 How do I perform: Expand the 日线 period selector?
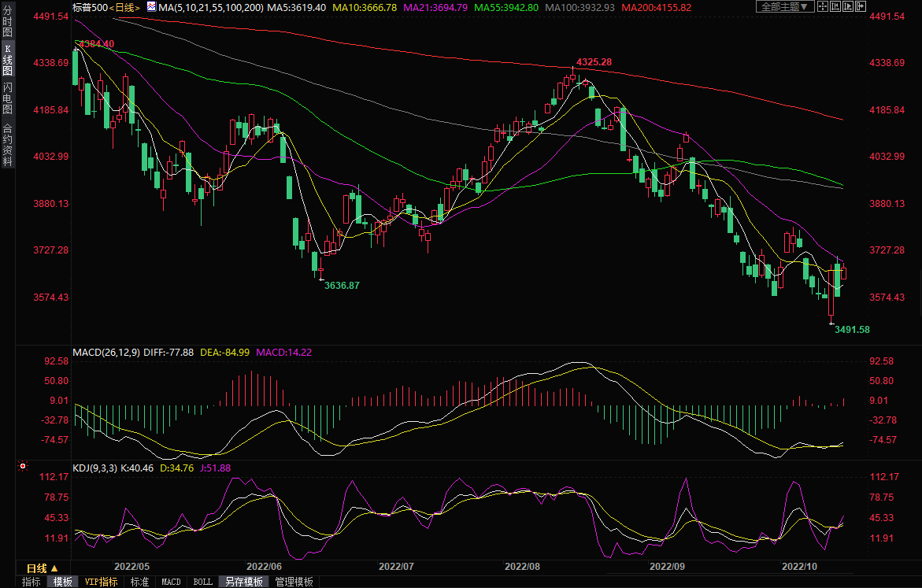(43, 568)
